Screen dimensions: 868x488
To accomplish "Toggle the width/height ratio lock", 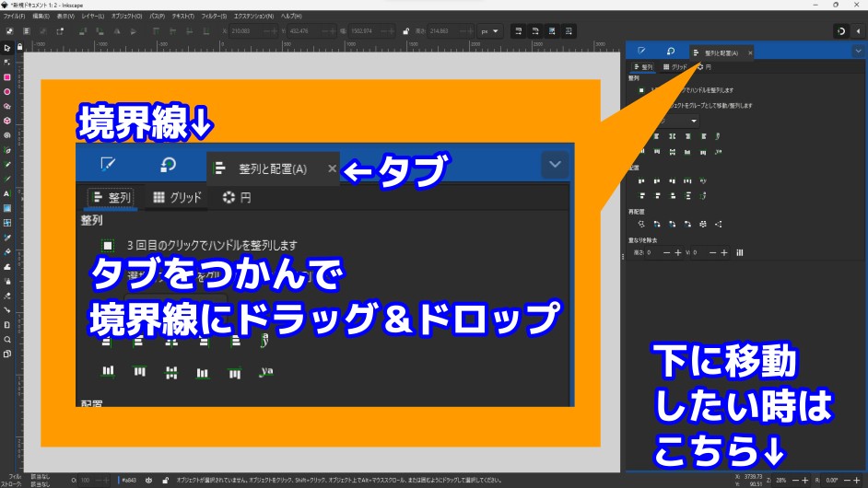I will pos(405,31).
